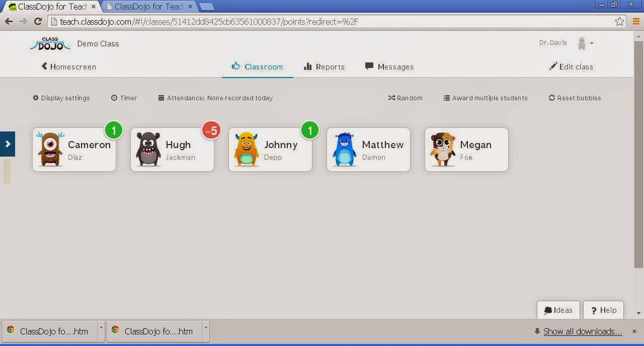Start the Timer using the clock icon
The image size is (644, 346).
coord(114,98)
